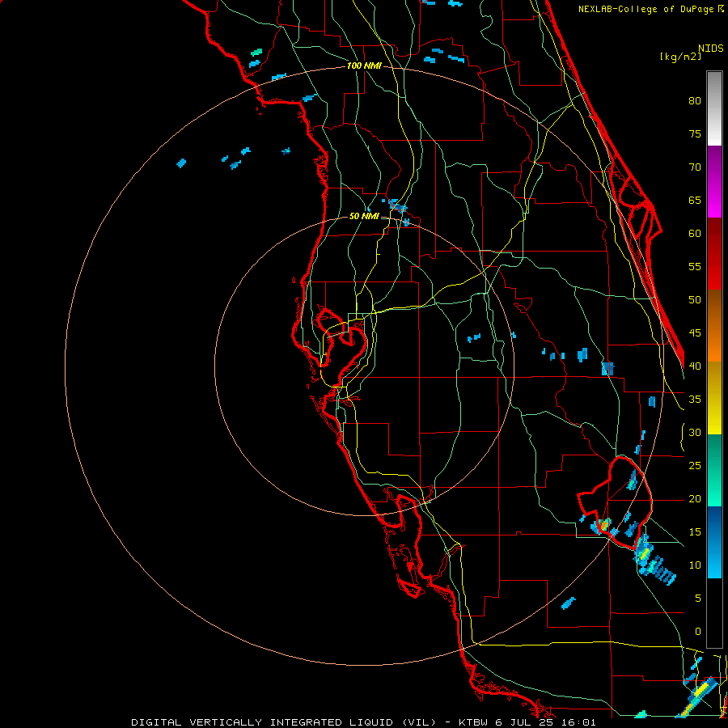The height and width of the screenshot is (728, 728).
Task: Select the 65 value on the scale
Action: pos(695,200)
